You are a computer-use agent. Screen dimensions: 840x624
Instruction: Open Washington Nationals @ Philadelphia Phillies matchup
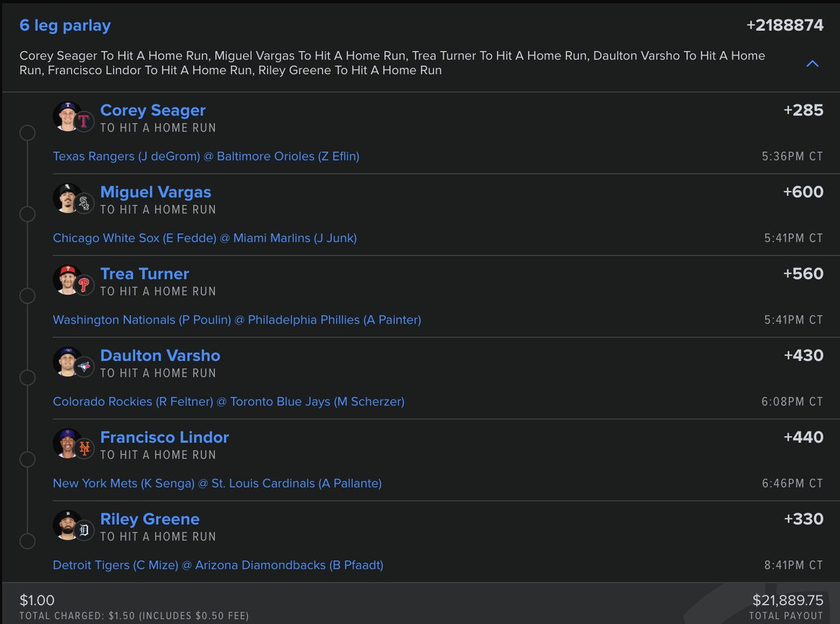(237, 320)
